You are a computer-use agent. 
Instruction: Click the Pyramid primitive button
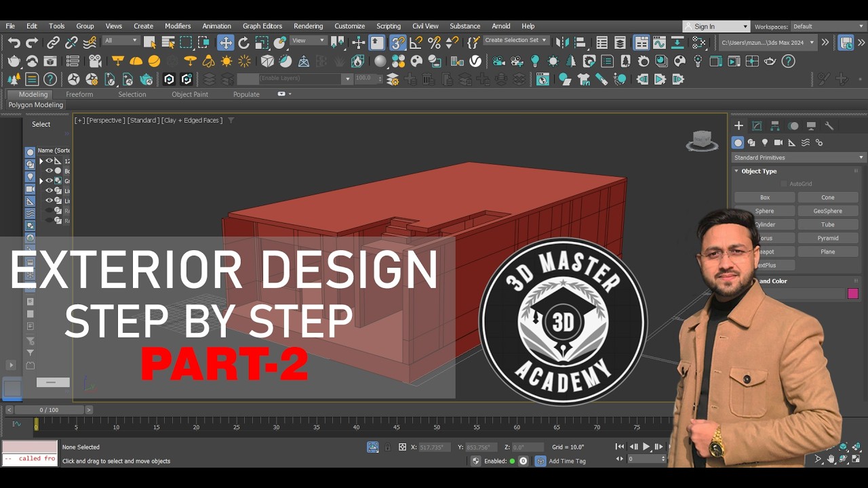(x=828, y=238)
